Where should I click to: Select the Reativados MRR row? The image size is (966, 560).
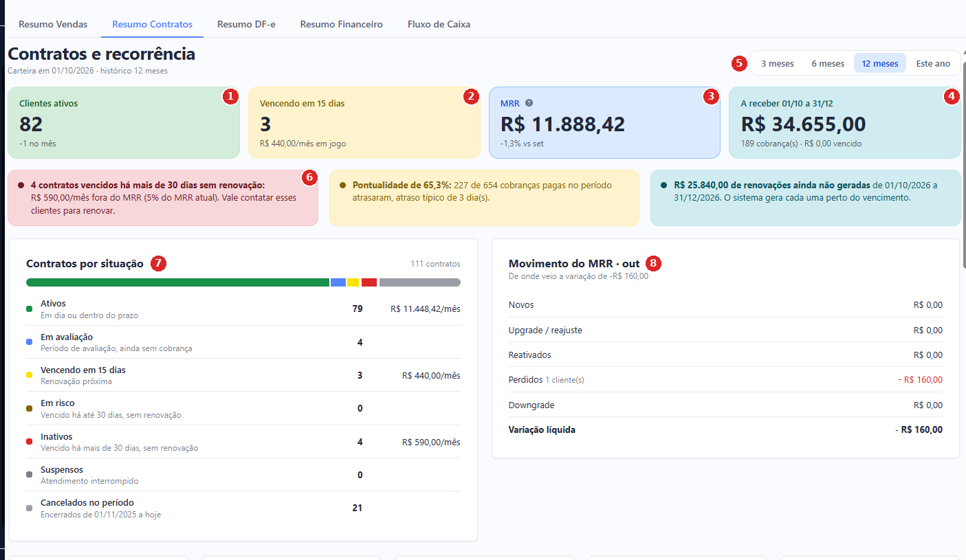tap(725, 355)
